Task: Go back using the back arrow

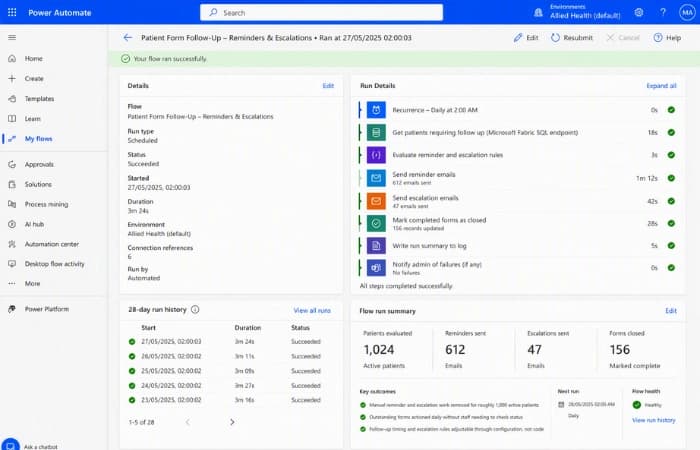Action: click(x=128, y=38)
